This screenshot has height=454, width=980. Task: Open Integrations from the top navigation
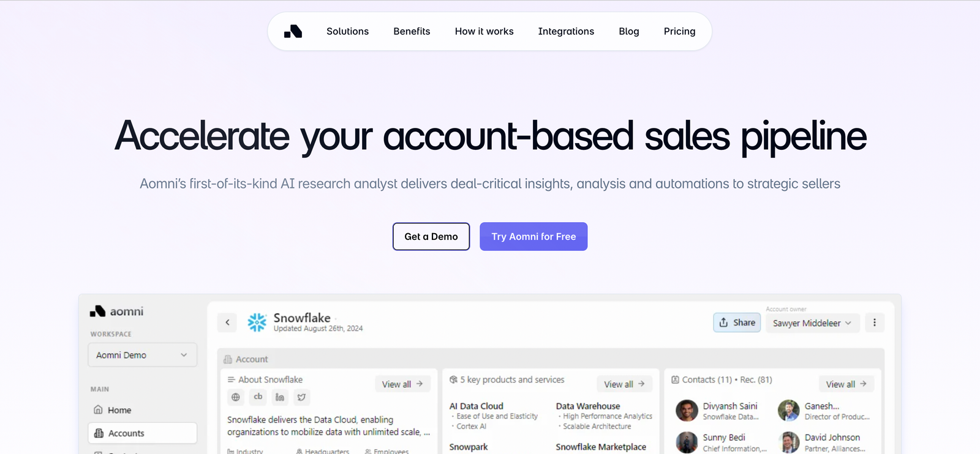coord(566,31)
